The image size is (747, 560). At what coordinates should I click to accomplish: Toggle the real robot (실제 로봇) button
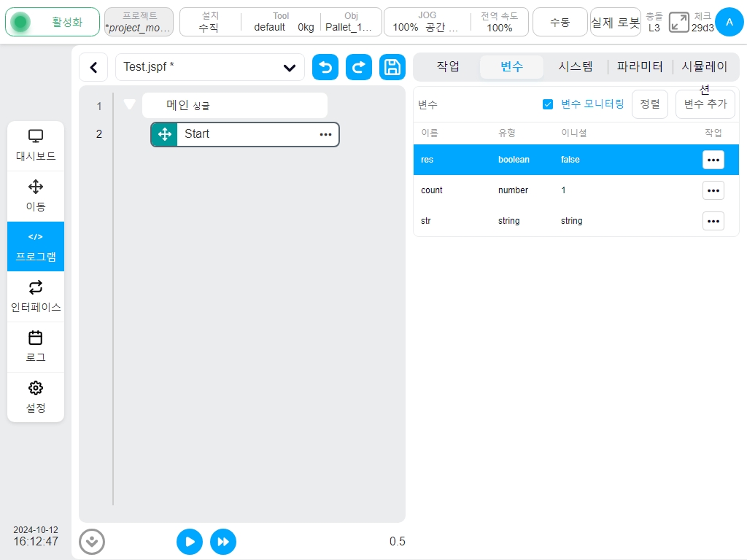coord(616,22)
